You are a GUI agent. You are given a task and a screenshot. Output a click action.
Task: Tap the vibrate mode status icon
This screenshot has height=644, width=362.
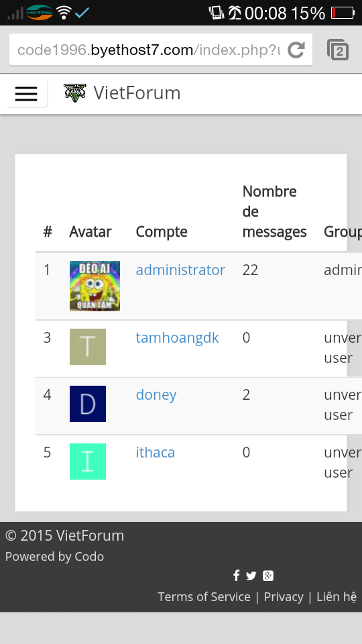217,13
